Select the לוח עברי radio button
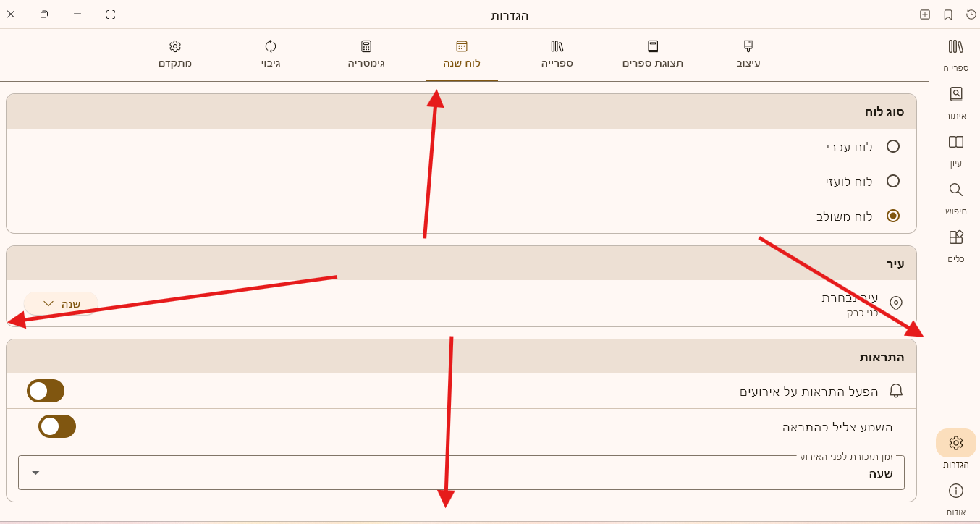The height and width of the screenshot is (524, 980). pos(892,146)
